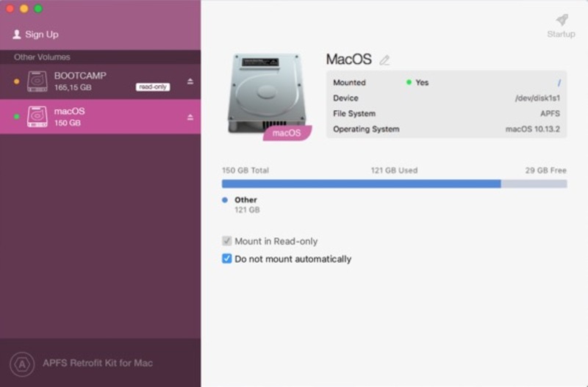Click the user icon next to Sign Up
Viewport: 588px width, 387px height.
16,35
